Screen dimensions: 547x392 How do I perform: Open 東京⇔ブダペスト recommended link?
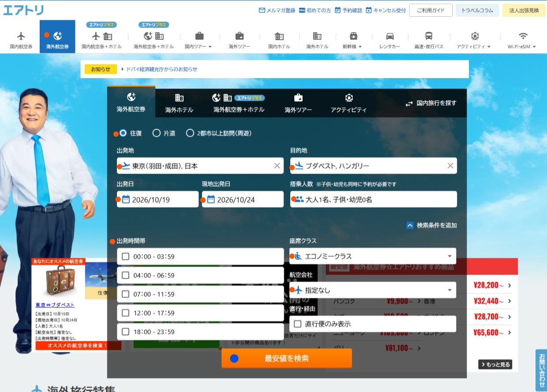point(55,305)
